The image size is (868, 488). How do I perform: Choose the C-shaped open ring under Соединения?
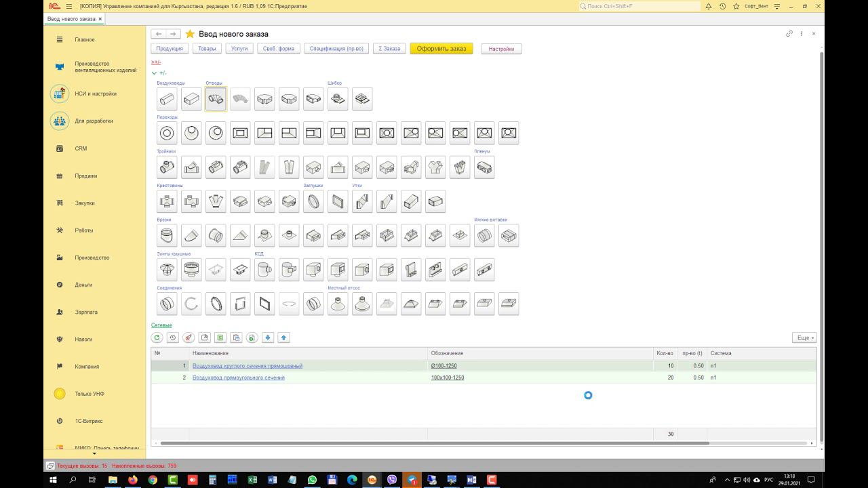[x=191, y=304]
